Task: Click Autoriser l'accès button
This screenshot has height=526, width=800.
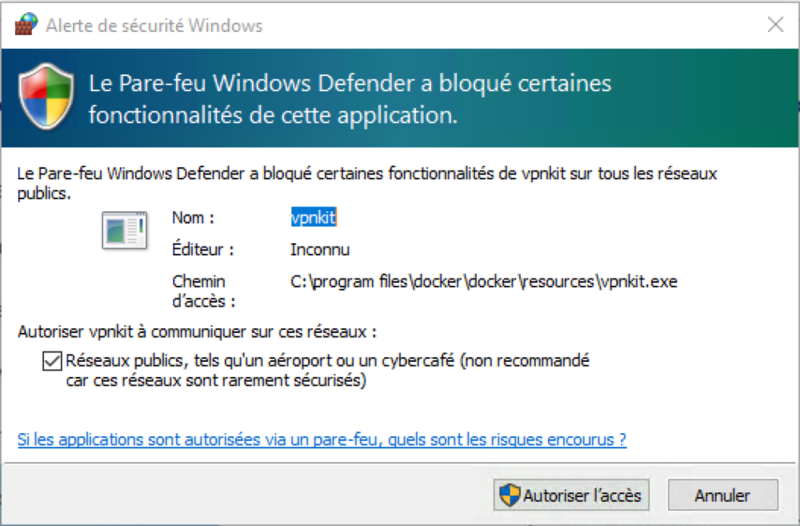Action: click(571, 495)
